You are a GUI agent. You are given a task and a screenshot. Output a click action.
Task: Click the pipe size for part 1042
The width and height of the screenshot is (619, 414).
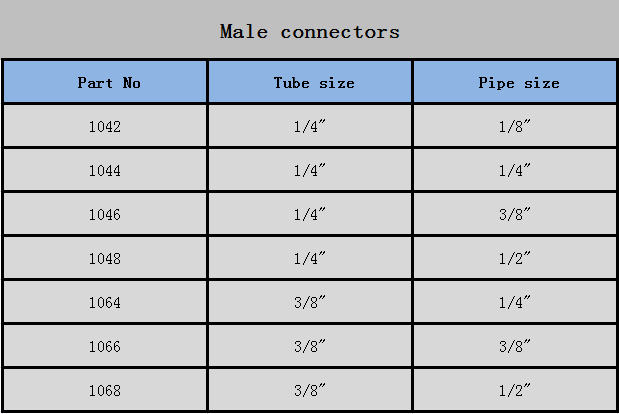point(514,127)
